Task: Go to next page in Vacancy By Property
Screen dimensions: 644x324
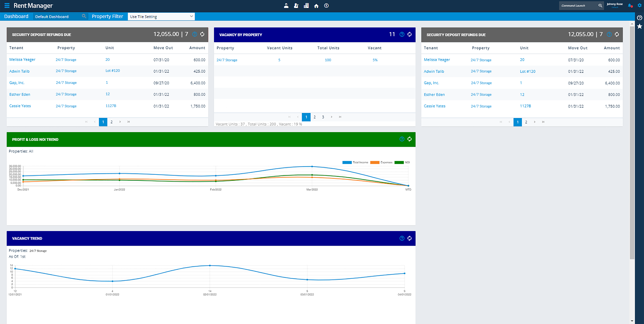Action: [x=331, y=117]
